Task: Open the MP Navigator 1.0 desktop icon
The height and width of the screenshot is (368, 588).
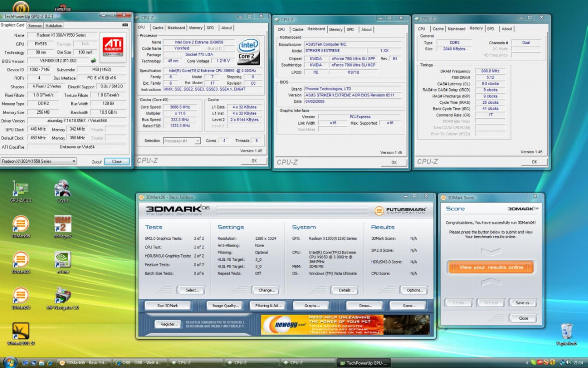Action: (63, 298)
